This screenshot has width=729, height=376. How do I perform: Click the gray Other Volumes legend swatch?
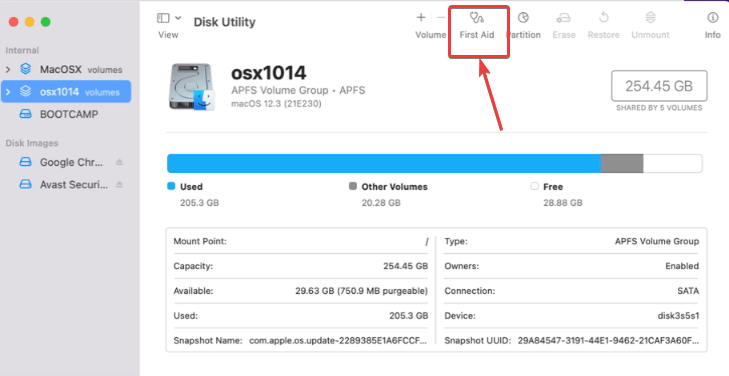(353, 186)
